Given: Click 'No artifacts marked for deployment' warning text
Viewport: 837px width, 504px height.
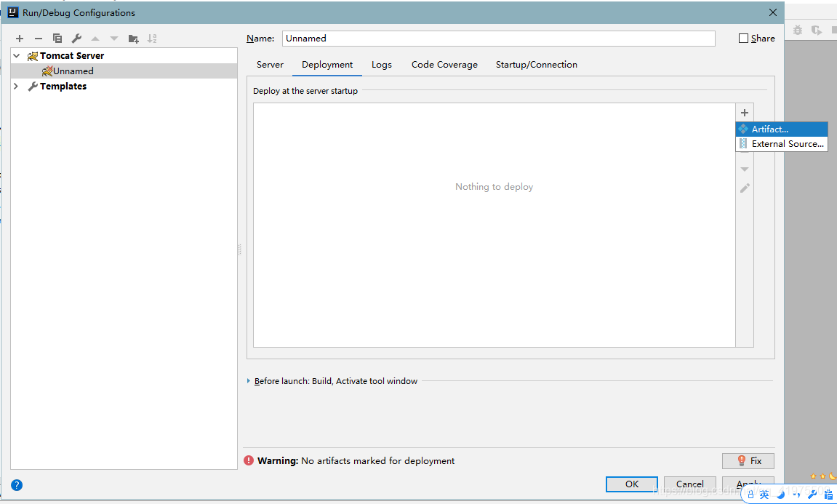Looking at the screenshot, I should tap(378, 461).
